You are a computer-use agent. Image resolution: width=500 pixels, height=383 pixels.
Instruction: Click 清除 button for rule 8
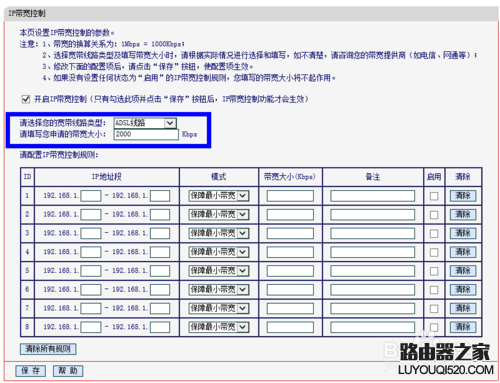463,327
